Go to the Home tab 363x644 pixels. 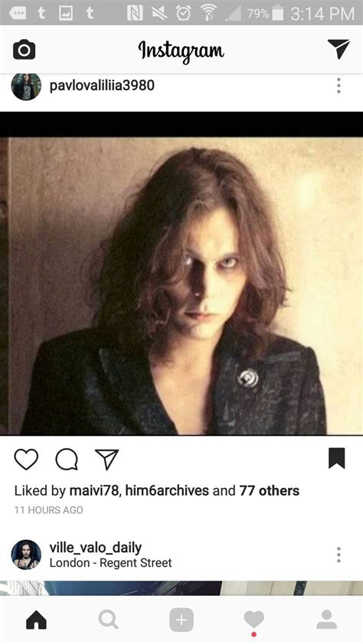(36, 620)
